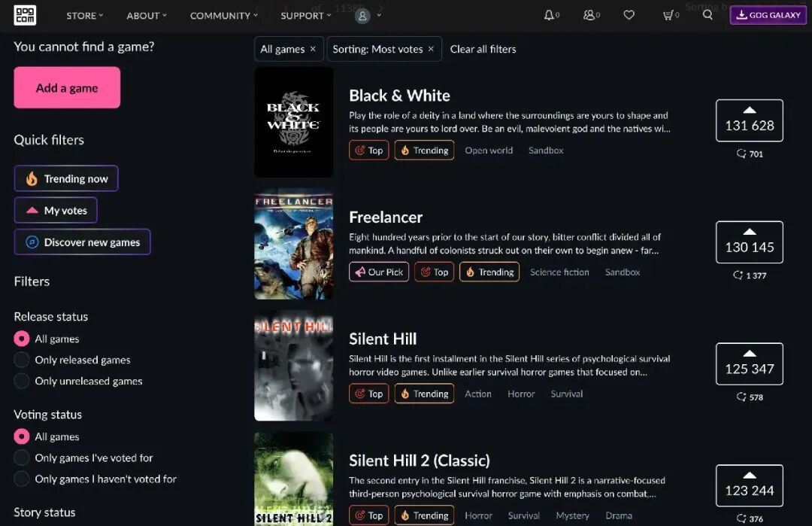This screenshot has width=812, height=526.
Task: Upvote Black & White with 131 628 votes
Action: click(750, 120)
